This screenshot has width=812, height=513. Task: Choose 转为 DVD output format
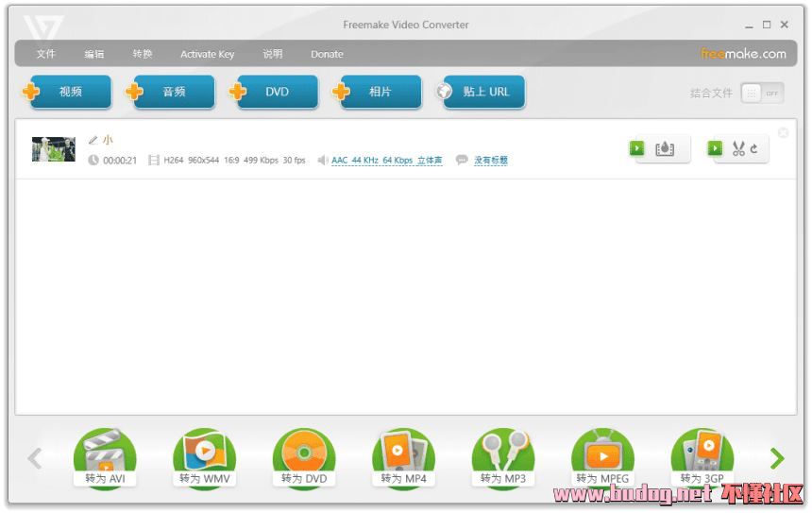pos(304,458)
